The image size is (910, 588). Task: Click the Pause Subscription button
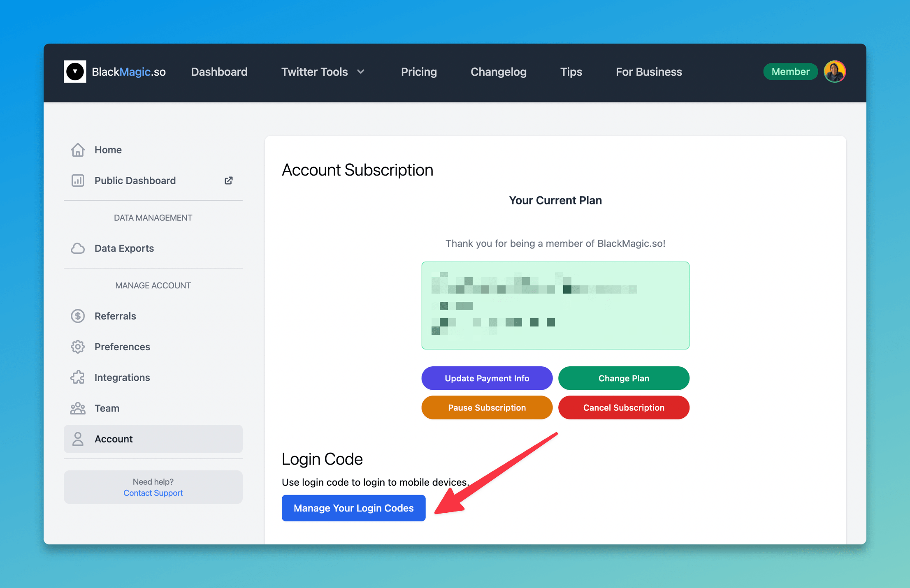click(x=487, y=407)
